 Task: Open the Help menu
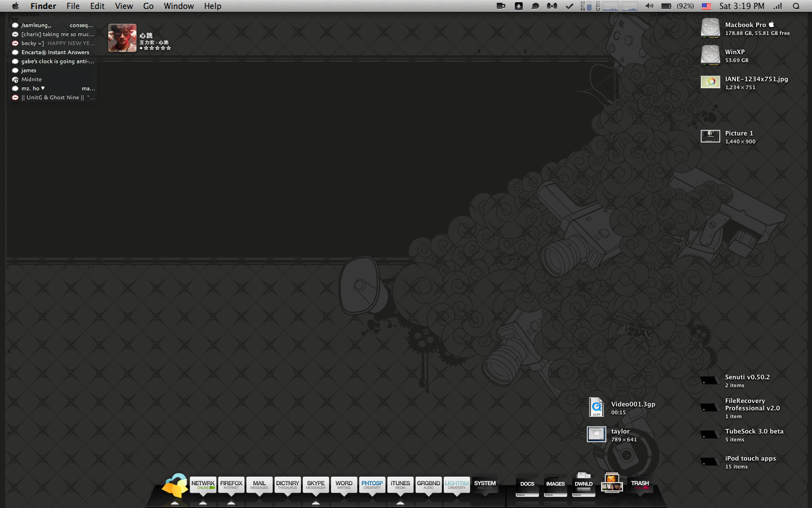[213, 6]
